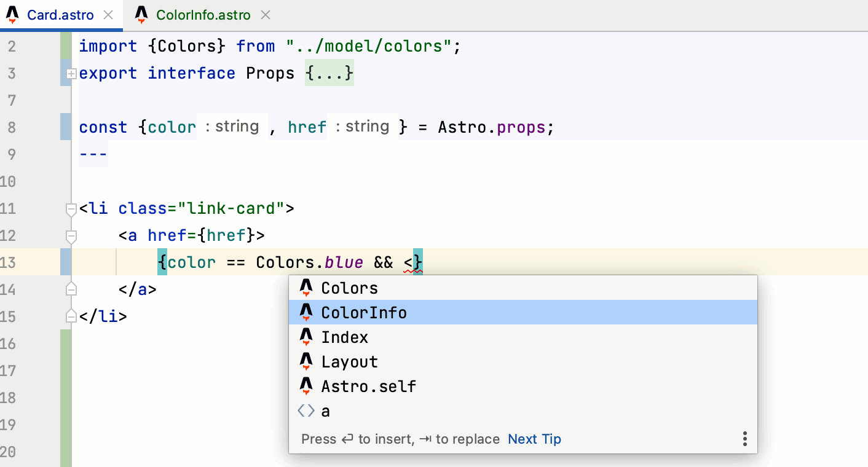Click the Astro icon beside the Colors suggestion
Screen dimensions: 868x467
point(306,288)
